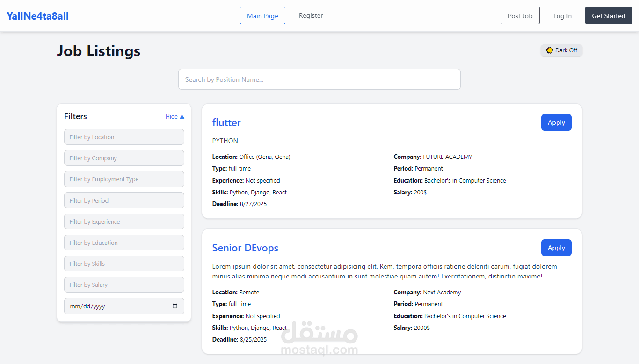The width and height of the screenshot is (639, 364).
Task: Select the Filter by Salary field
Action: [124, 285]
